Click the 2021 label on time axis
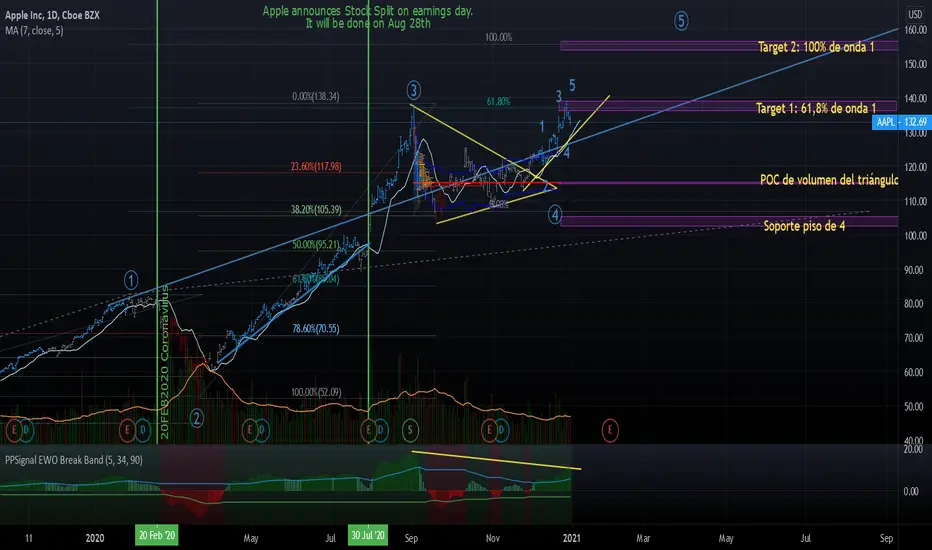Screen dimensions: 932x550 (x=571, y=538)
